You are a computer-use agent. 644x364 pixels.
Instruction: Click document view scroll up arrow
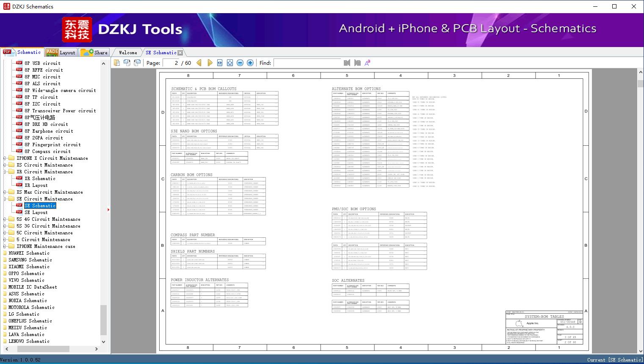641,73
